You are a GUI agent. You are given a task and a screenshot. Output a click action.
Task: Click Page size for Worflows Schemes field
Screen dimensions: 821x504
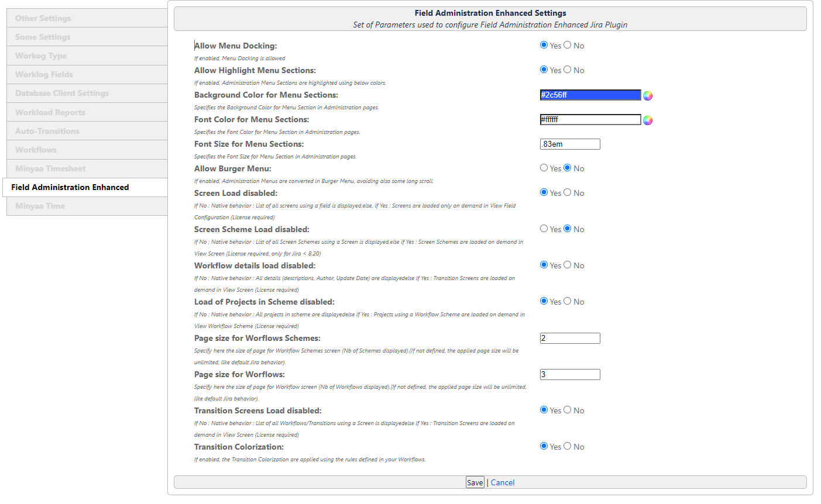pyautogui.click(x=570, y=339)
